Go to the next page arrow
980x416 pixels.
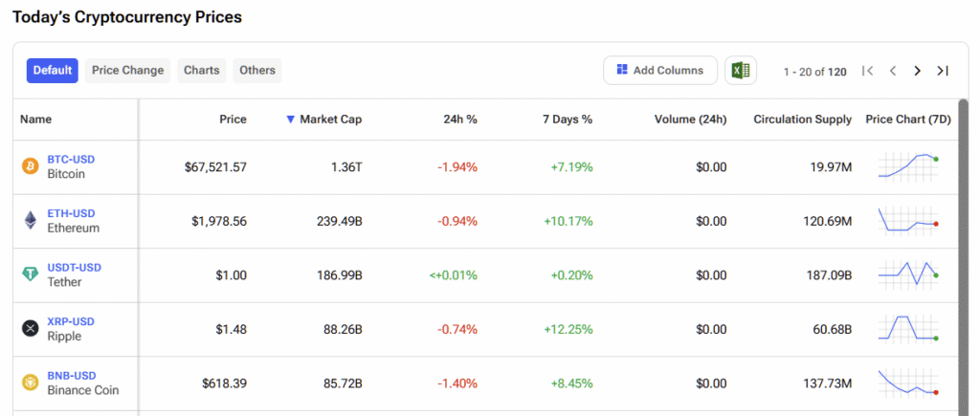(x=917, y=71)
